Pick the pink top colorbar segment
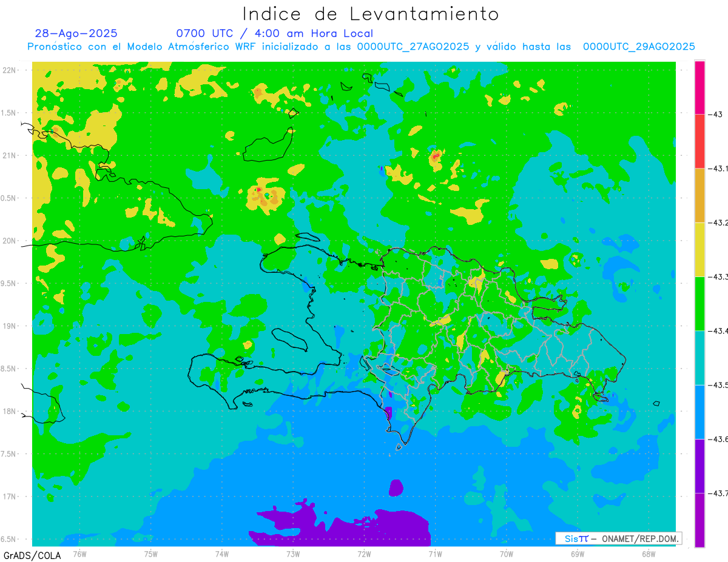 (x=699, y=87)
